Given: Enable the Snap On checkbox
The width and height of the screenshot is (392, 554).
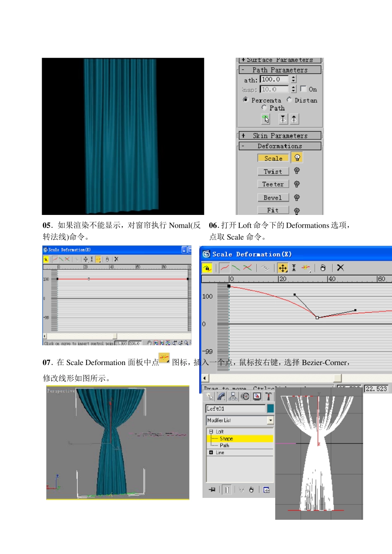Looking at the screenshot, I should pyautogui.click(x=304, y=89).
